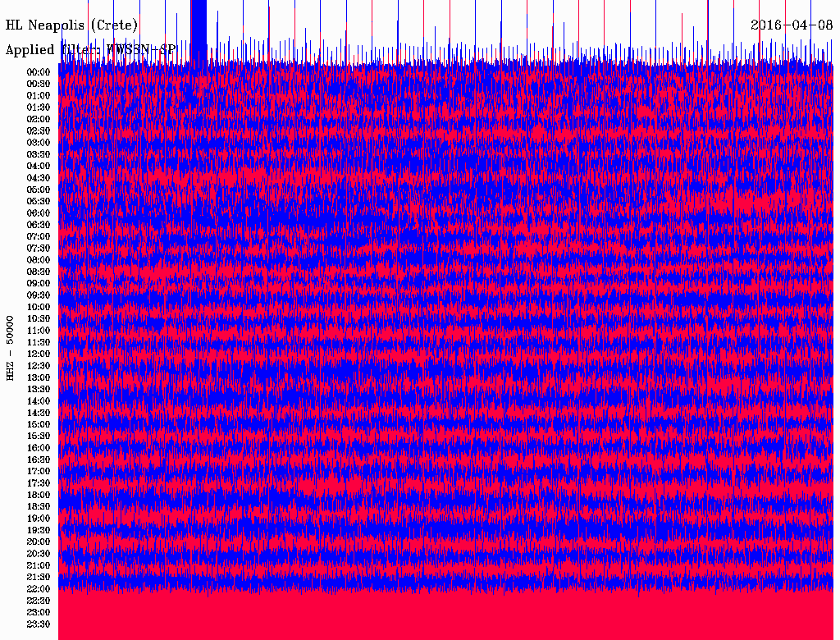Select the 03:00 time marker
Image resolution: width=840 pixels, height=640 pixels.
pyautogui.click(x=39, y=142)
